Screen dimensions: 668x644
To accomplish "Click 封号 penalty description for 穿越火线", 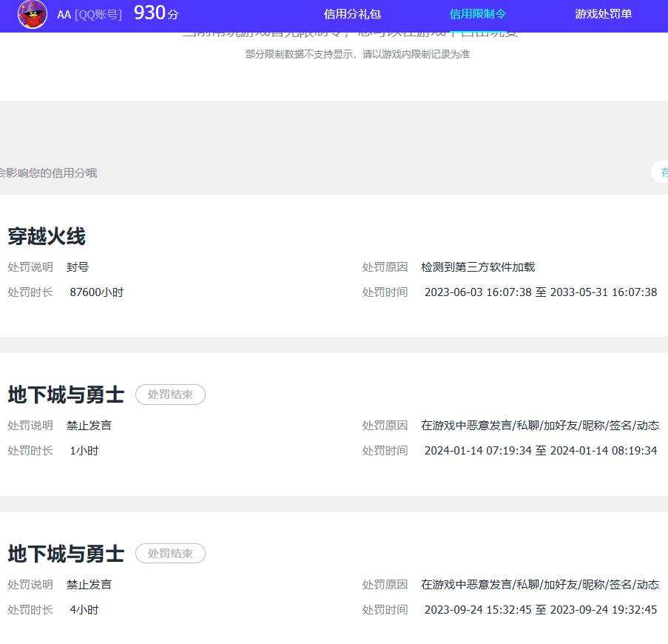I will (x=78, y=267).
